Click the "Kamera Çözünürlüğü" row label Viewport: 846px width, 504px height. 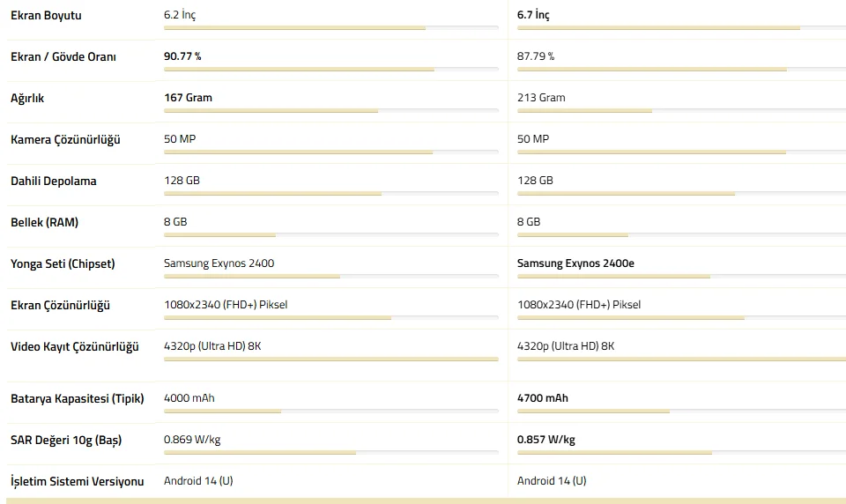(x=65, y=140)
